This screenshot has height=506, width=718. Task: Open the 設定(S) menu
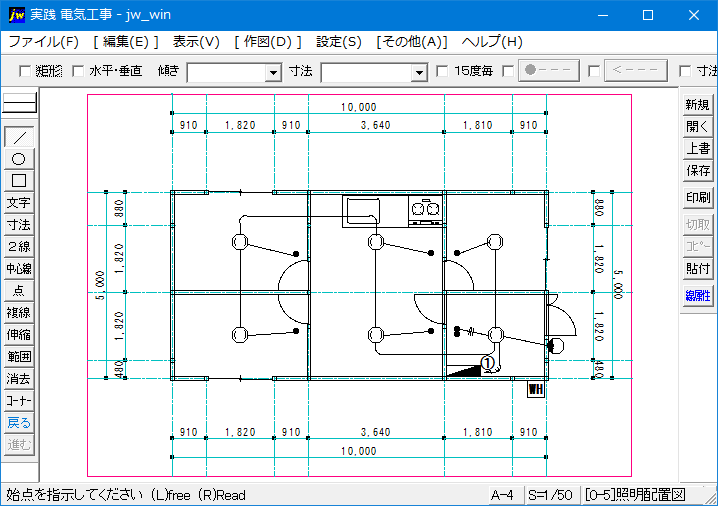tap(339, 42)
